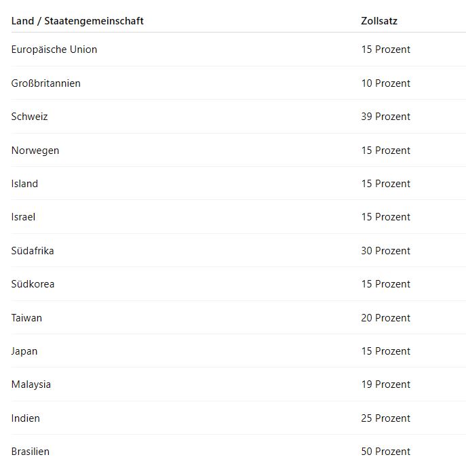Click the "Großbritannien" country name

pyautogui.click(x=45, y=83)
